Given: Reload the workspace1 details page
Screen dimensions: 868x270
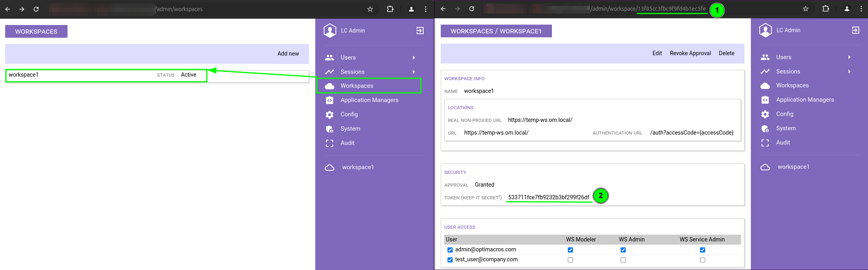Looking at the screenshot, I should (472, 9).
